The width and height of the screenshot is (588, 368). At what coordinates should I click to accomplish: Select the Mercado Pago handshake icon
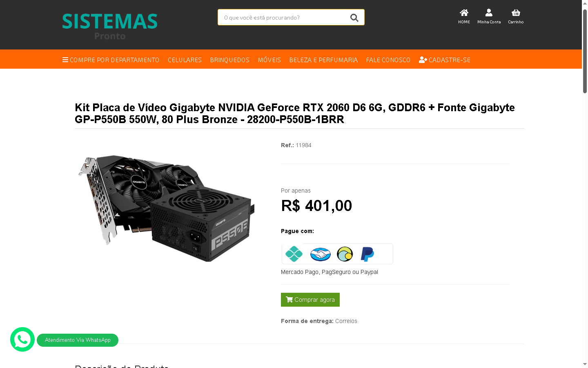point(320,254)
